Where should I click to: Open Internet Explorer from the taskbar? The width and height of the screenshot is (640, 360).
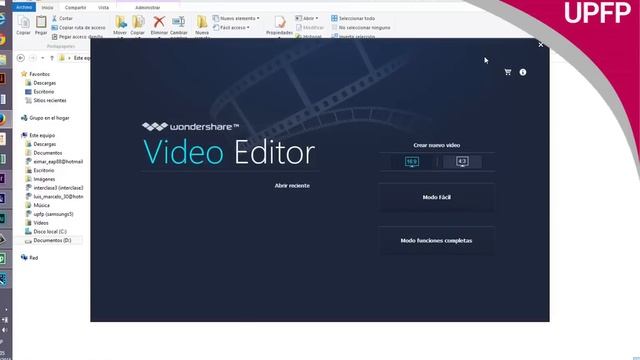click(2, 19)
